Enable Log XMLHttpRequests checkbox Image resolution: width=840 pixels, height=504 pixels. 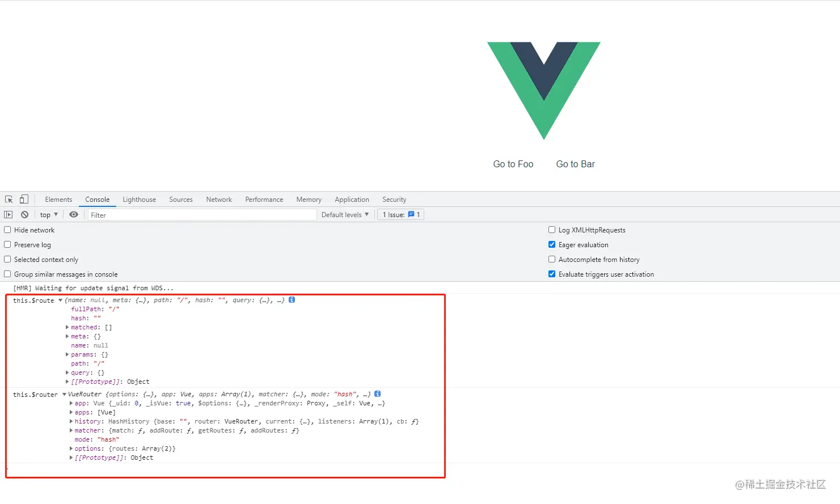552,230
